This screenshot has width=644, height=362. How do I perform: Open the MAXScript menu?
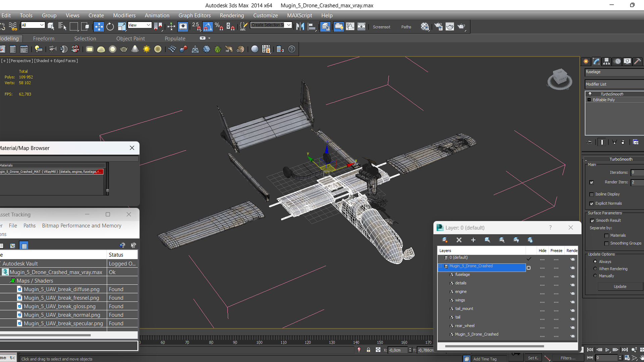click(300, 15)
